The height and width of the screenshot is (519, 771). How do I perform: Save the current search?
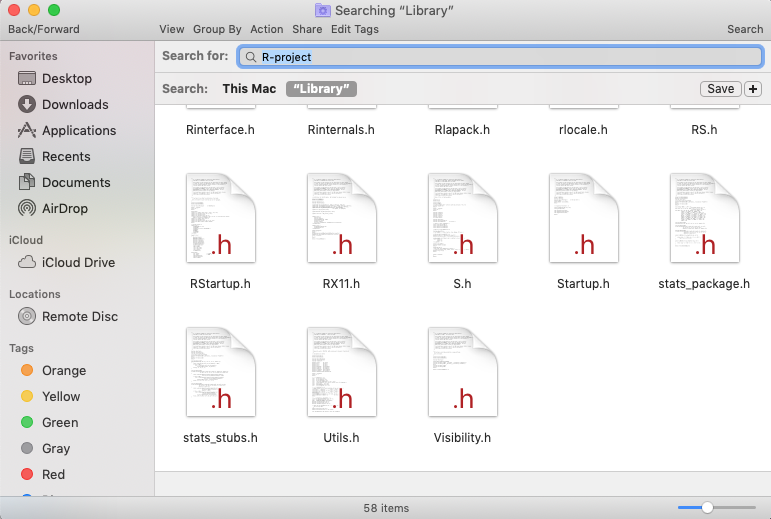click(x=720, y=89)
